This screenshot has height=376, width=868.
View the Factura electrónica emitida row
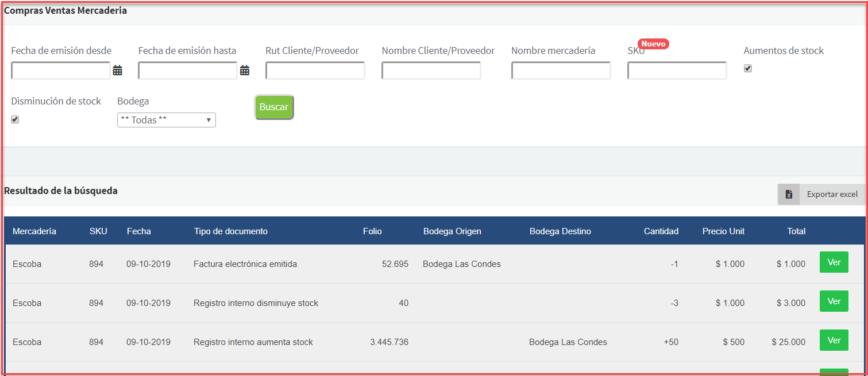point(834,262)
